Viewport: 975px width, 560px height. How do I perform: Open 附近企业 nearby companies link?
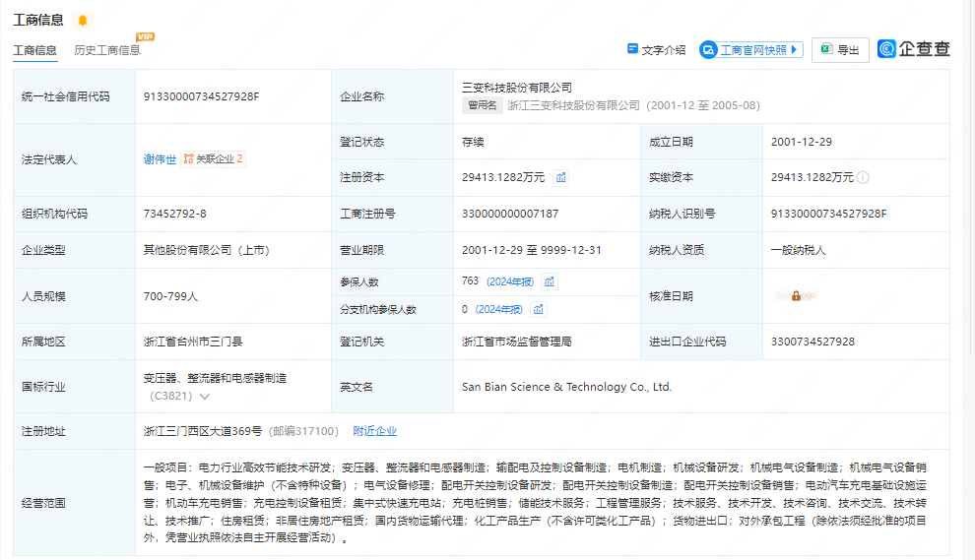coord(374,431)
